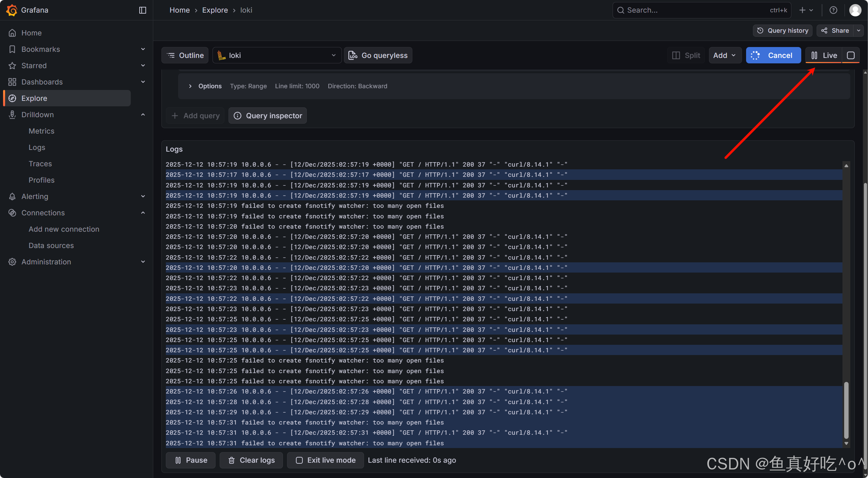Exit live mode
The image size is (868, 478).
[x=326, y=460]
